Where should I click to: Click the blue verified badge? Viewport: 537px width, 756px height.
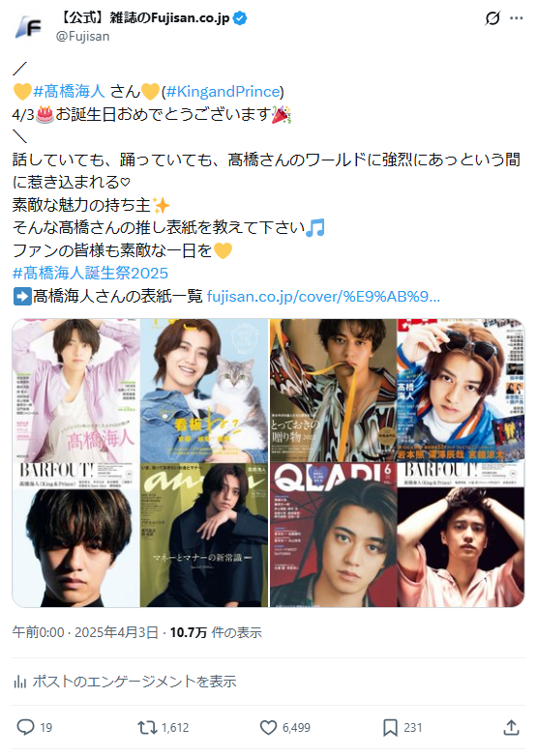pyautogui.click(x=240, y=18)
